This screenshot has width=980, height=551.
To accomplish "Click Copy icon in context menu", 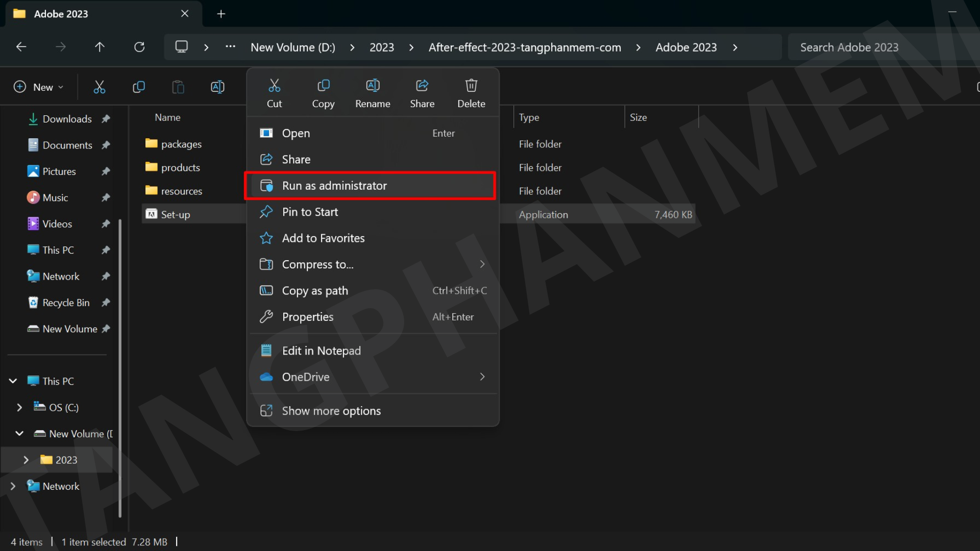I will pos(323,86).
